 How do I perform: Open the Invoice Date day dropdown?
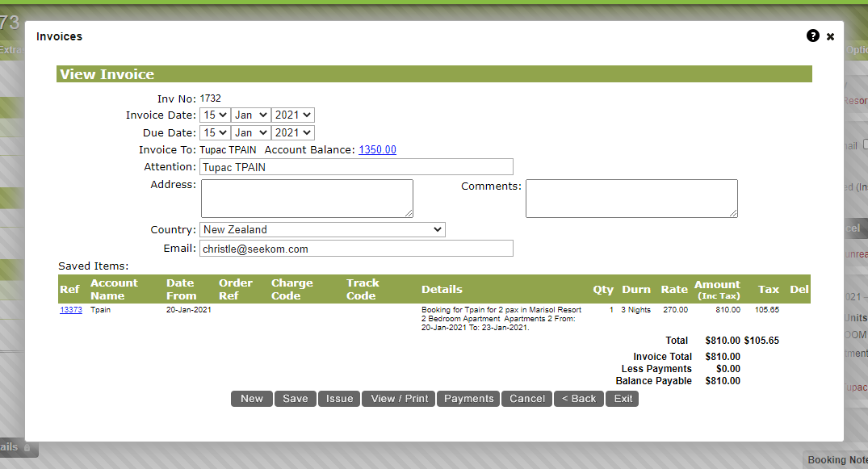click(x=214, y=115)
